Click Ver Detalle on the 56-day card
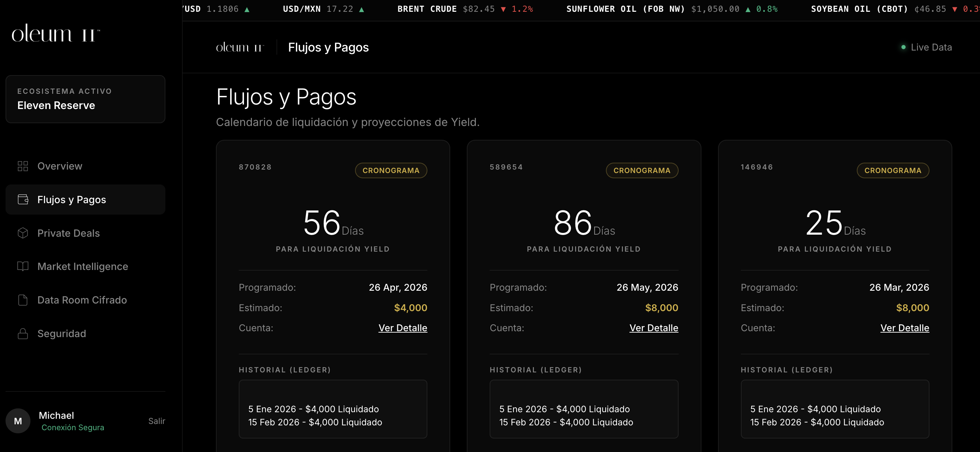Viewport: 980px width, 452px height. 403,328
